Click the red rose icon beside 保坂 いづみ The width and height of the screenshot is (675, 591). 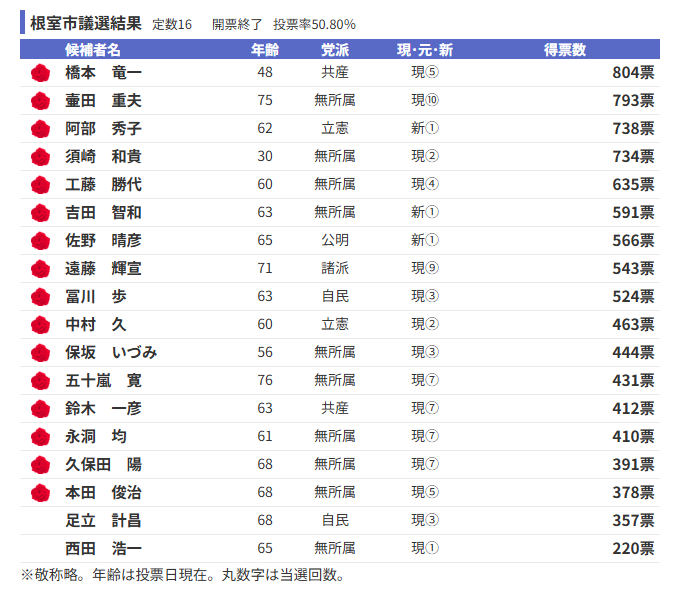pos(40,353)
